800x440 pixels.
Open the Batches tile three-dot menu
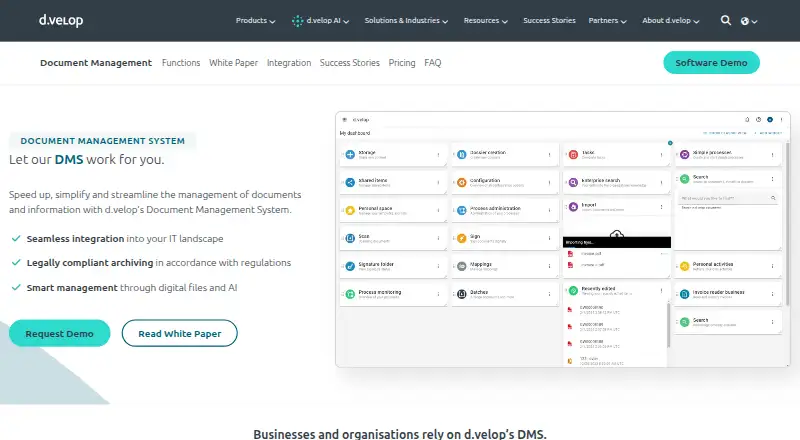(x=549, y=294)
